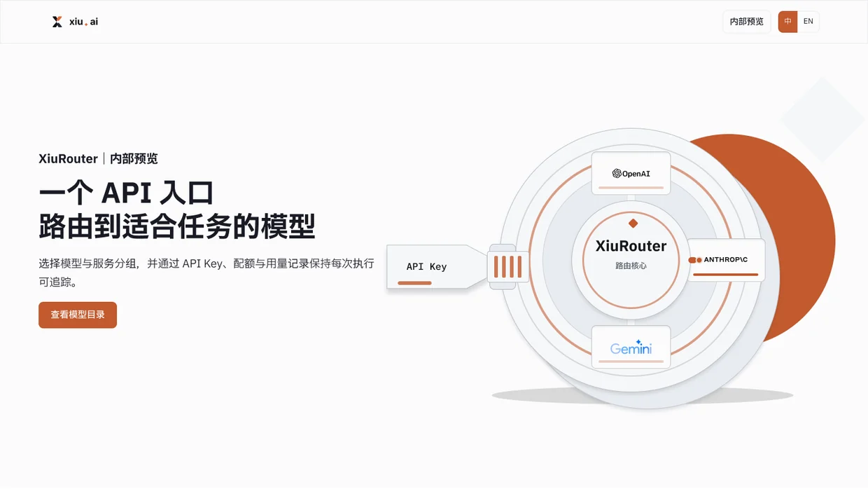Click the OpenAI knot logo icon
Viewport: 868px width, 501px height.
point(617,173)
